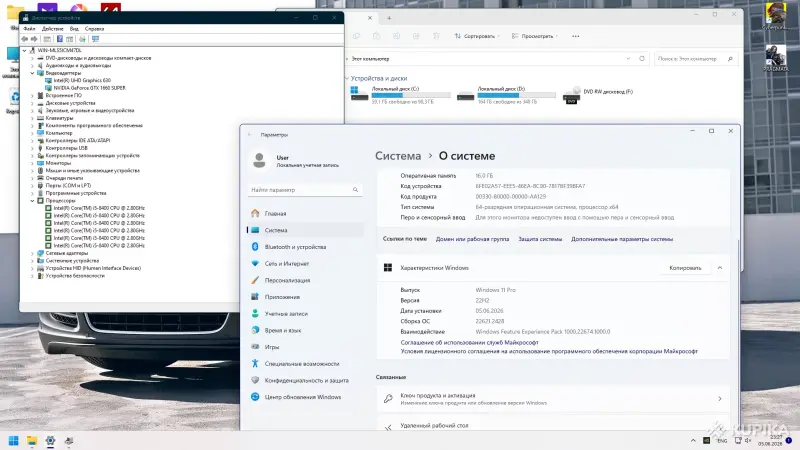Screen dimensions: 800x450
Task: Collapse the Видеоадаптеры node
Action: click(x=32, y=73)
